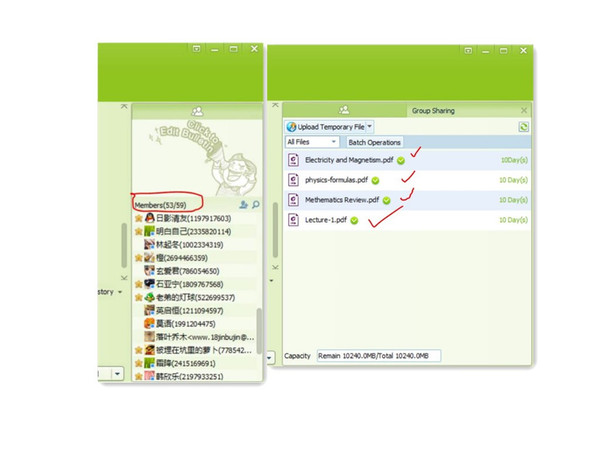Click avatar of member 522699537
This screenshot has height=450, width=600.
point(149,297)
